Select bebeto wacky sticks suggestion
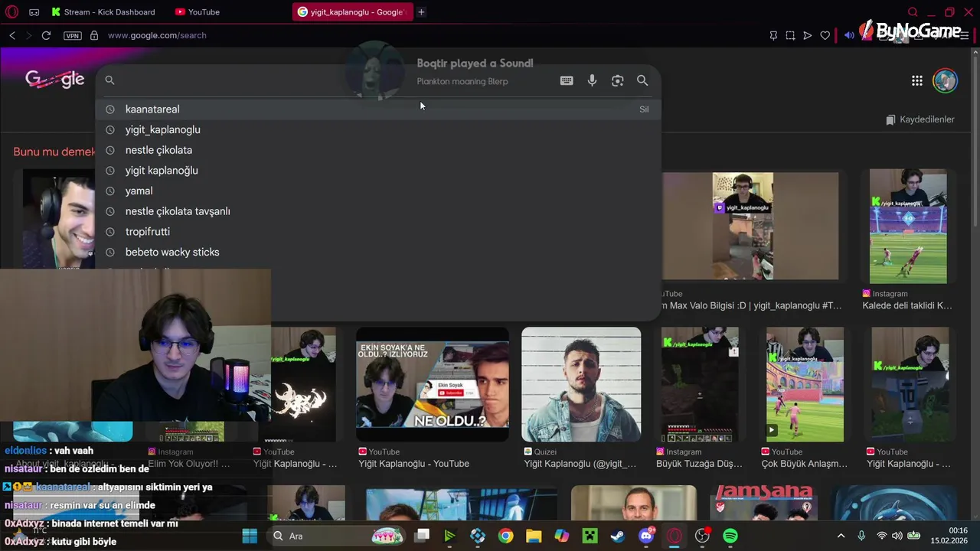 click(x=378, y=253)
